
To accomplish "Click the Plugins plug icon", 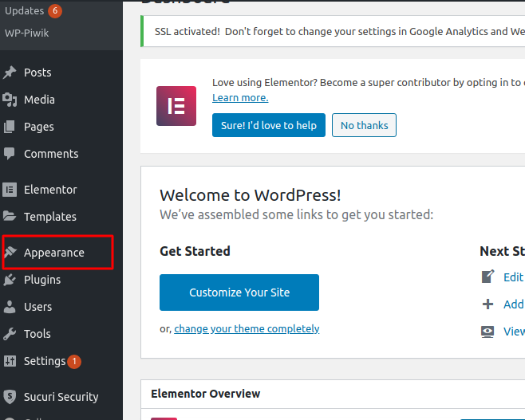I will pos(10,280).
